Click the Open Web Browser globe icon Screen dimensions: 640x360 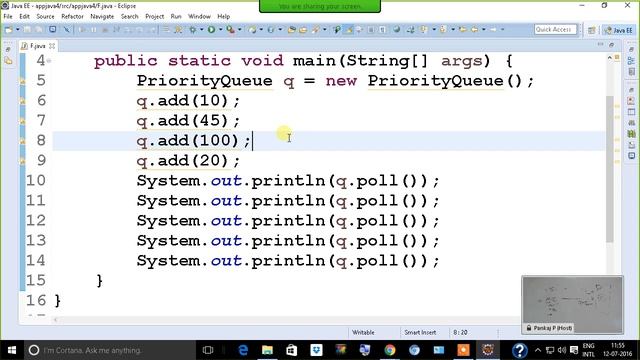pos(396,29)
